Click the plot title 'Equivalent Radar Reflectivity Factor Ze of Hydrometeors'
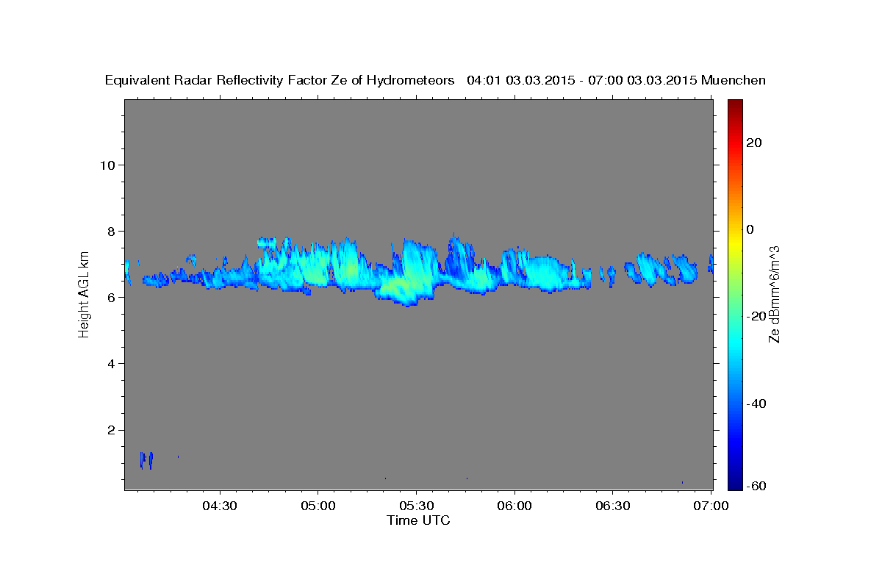 tap(280, 81)
